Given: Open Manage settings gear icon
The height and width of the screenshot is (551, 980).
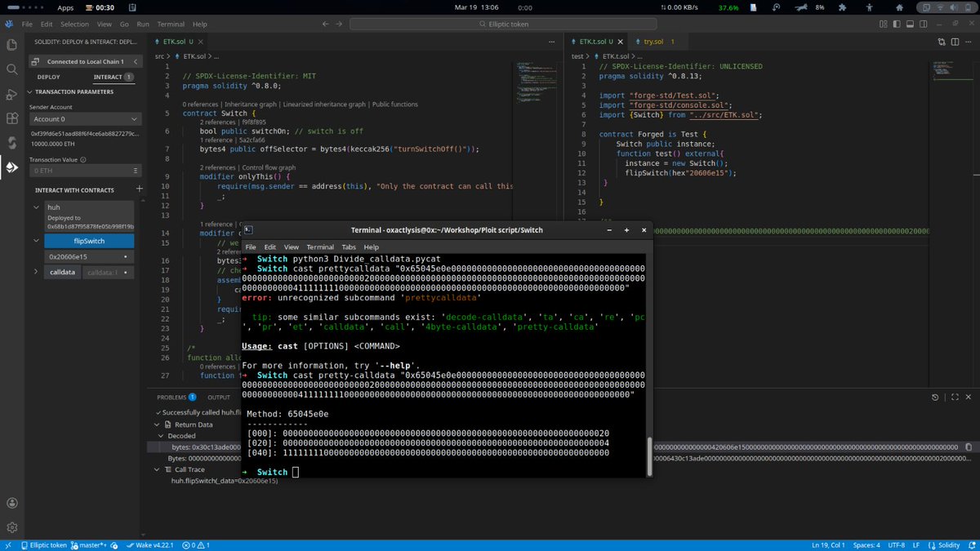Looking at the screenshot, I should (12, 528).
